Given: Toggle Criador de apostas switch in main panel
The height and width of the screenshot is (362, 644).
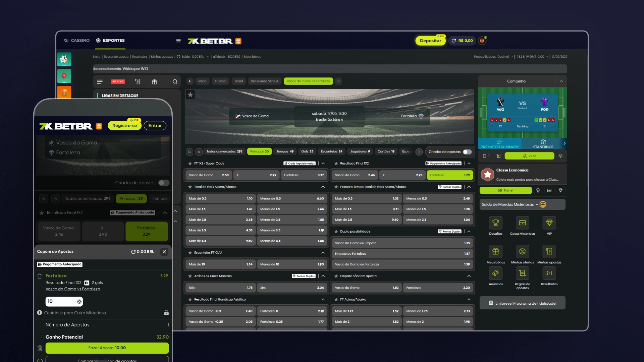Looking at the screenshot, I should click(467, 152).
